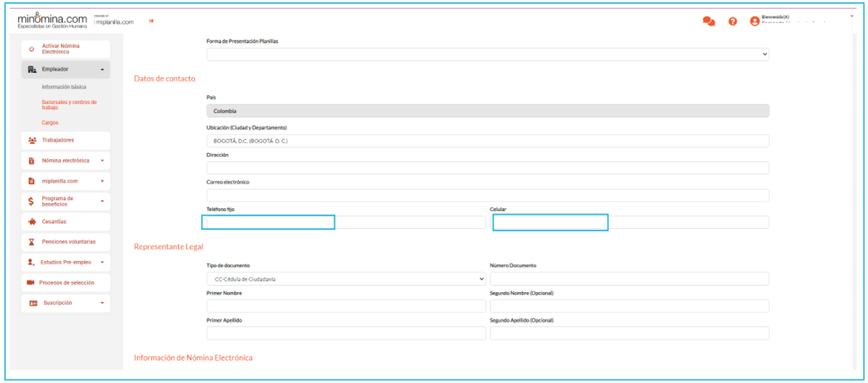Click the chat bubbles icon in header
868x383 pixels.
point(708,22)
